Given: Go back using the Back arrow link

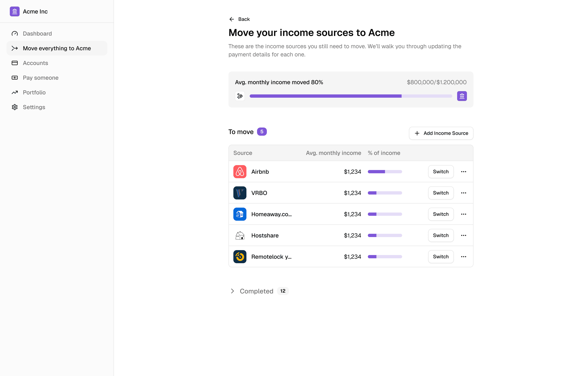Looking at the screenshot, I should coord(239,19).
